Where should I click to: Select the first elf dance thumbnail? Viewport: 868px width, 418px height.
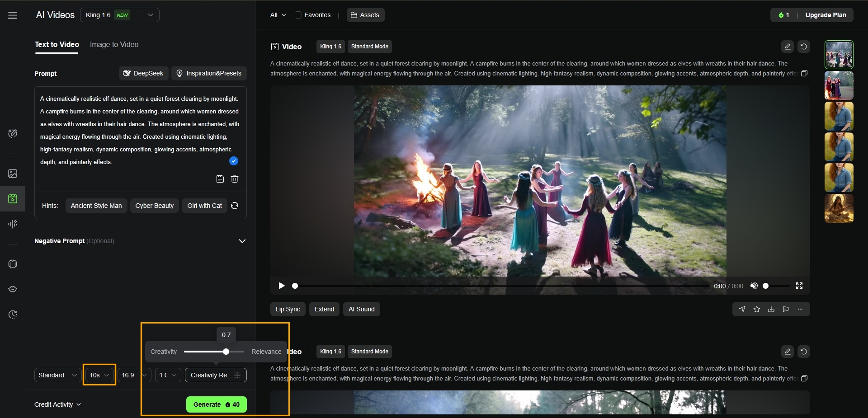839,55
